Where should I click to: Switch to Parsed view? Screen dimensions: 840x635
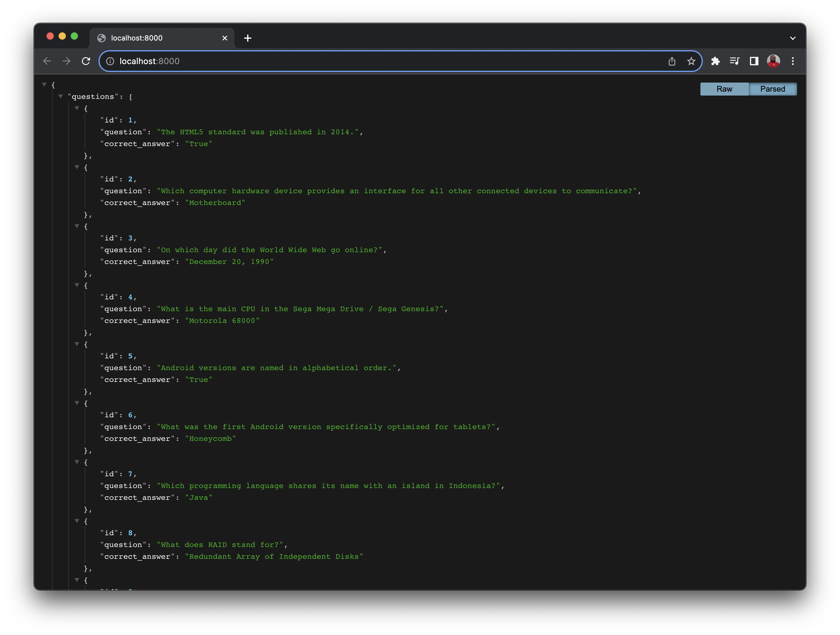click(773, 89)
